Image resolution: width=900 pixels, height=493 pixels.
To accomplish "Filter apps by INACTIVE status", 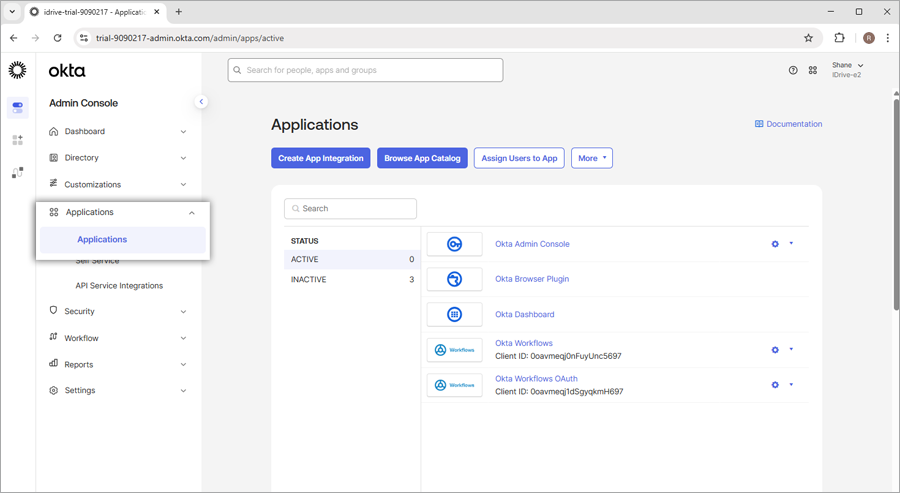I will click(309, 279).
